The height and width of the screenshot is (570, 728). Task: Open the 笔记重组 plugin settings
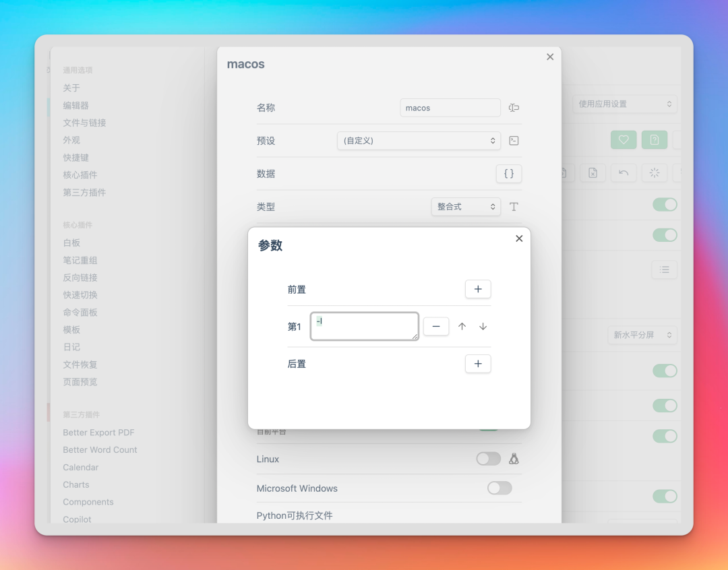coord(80,260)
